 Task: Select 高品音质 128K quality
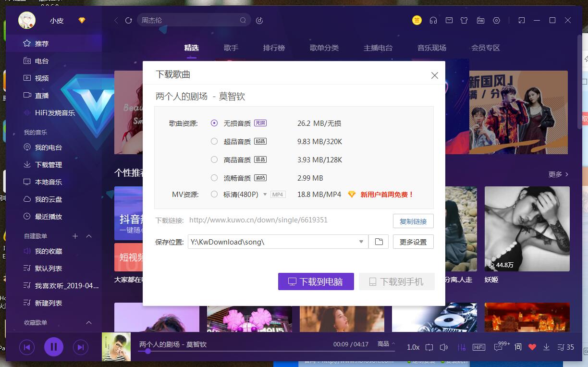click(214, 159)
